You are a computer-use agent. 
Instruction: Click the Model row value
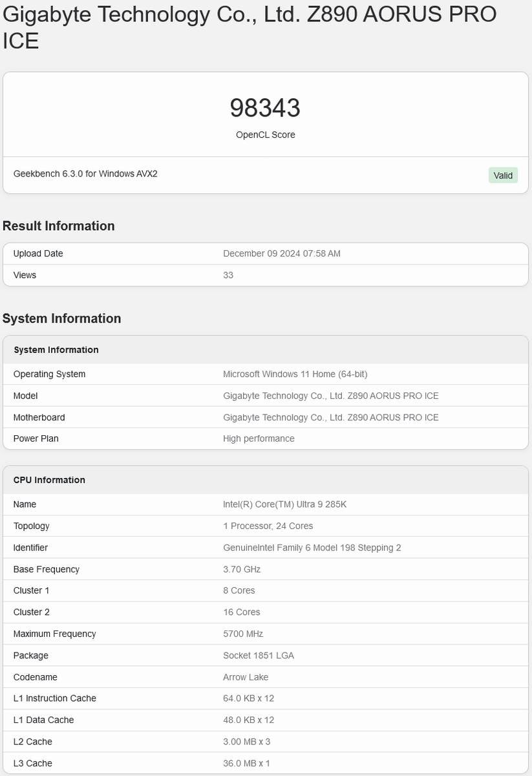coord(330,396)
